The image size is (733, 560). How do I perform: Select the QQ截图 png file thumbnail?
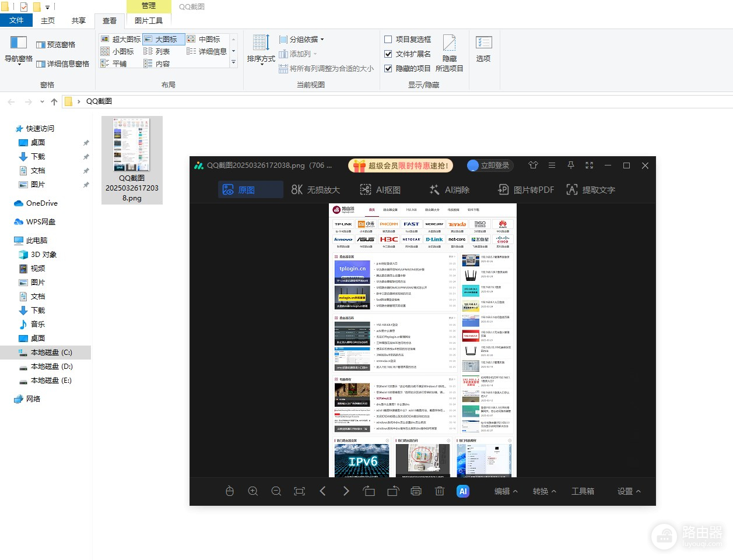coord(132,160)
